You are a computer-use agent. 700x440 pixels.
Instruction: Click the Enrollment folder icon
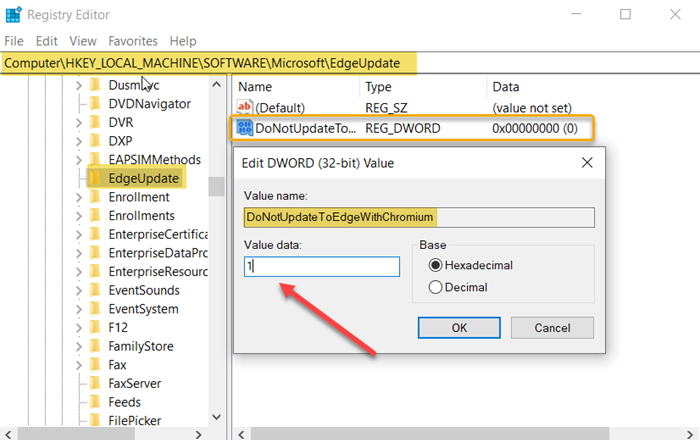[x=95, y=197]
